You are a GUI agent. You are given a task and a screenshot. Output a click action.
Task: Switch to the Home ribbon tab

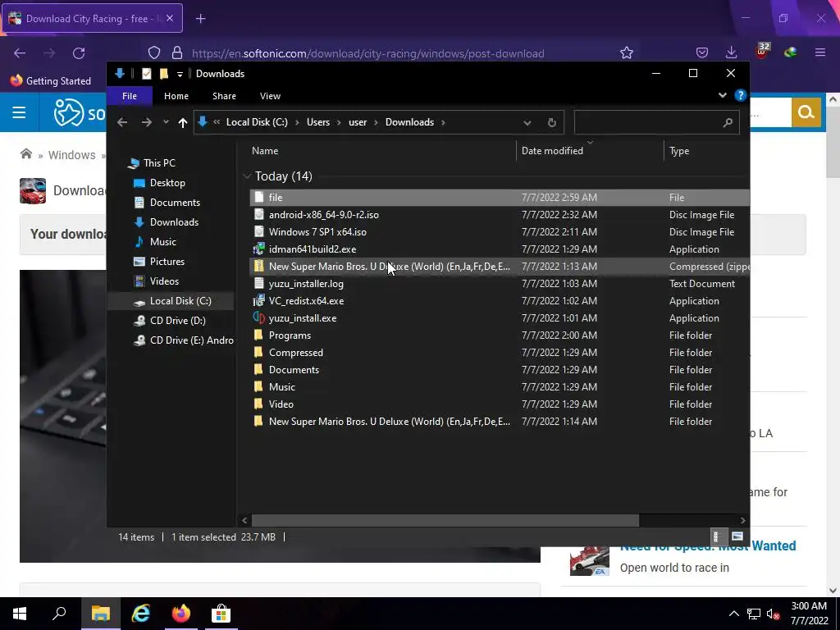coord(176,96)
